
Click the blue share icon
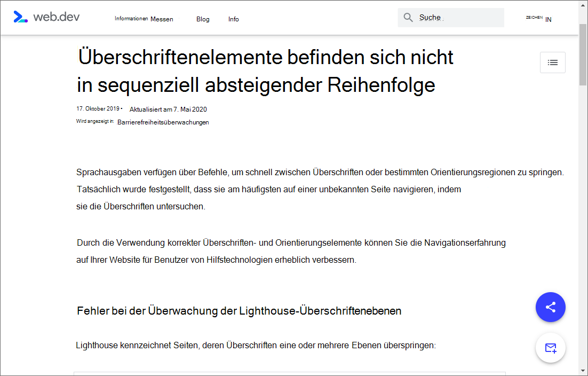click(550, 307)
